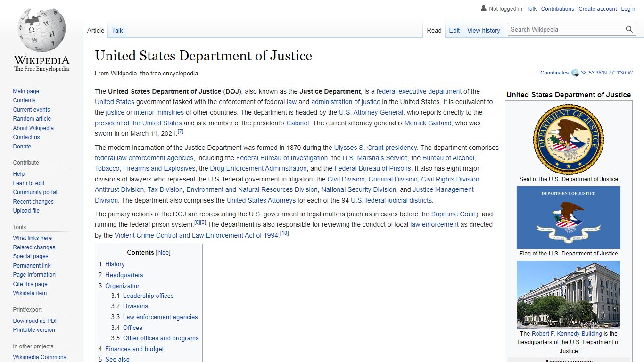This screenshot has width=644, height=362.
Task: Jump to 3.5 Other offices and programs
Action: [161, 338]
